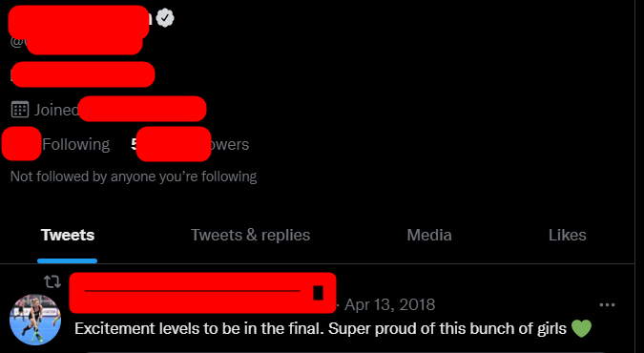Screen dimensions: 644x353
Task: Show the Likes tab
Action: (567, 235)
